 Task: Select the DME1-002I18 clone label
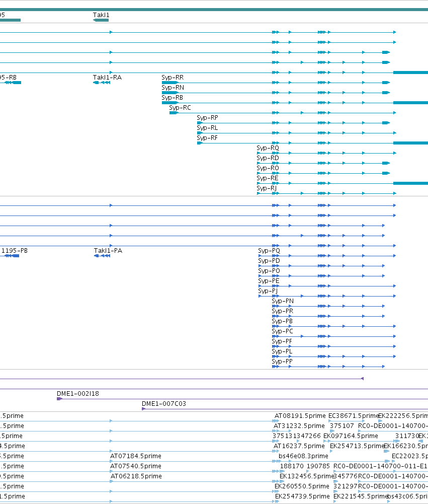77,394
